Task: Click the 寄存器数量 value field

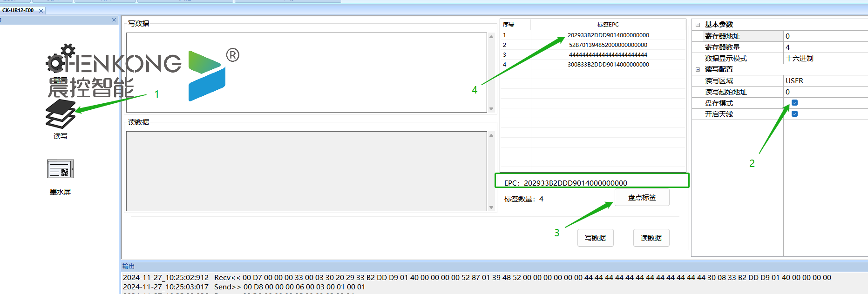Action: pyautogui.click(x=824, y=47)
